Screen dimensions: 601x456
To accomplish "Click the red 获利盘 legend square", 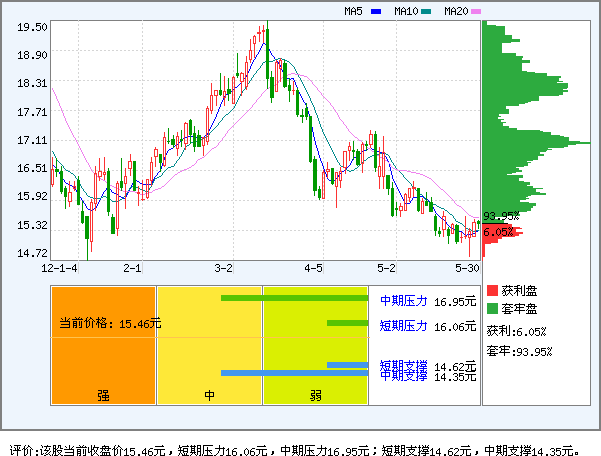I will [x=491, y=290].
